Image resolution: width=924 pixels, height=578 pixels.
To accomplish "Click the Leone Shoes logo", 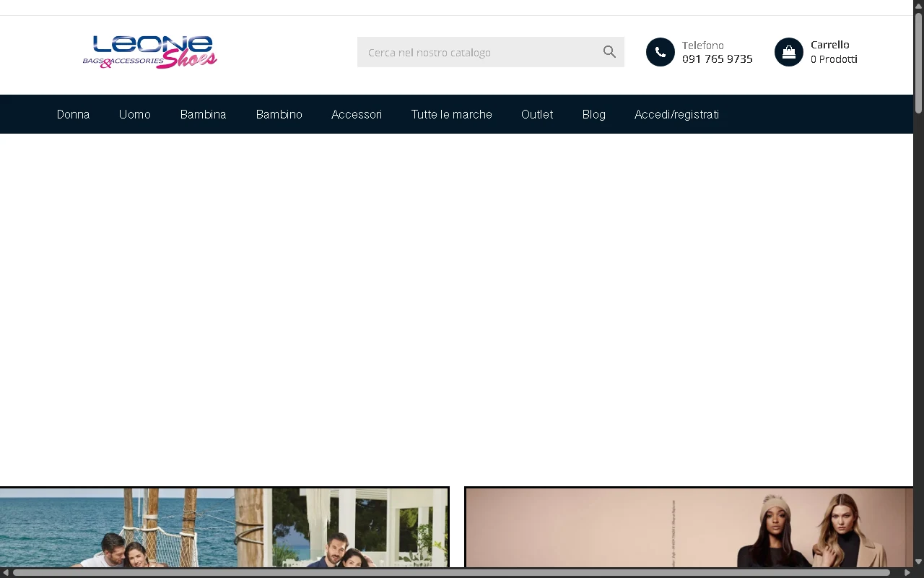I will tap(150, 52).
